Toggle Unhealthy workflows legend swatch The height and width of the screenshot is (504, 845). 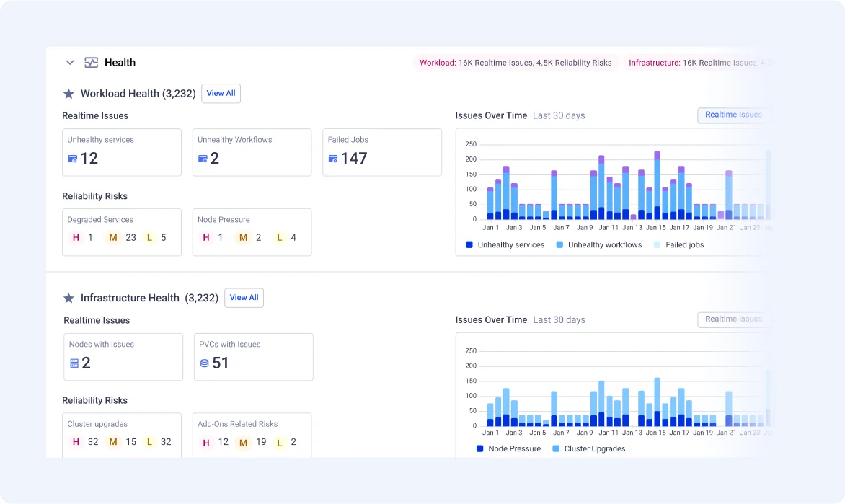point(559,244)
